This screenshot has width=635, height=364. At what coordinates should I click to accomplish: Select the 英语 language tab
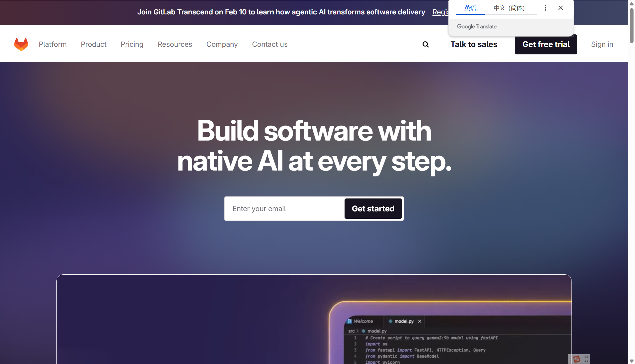coord(470,8)
